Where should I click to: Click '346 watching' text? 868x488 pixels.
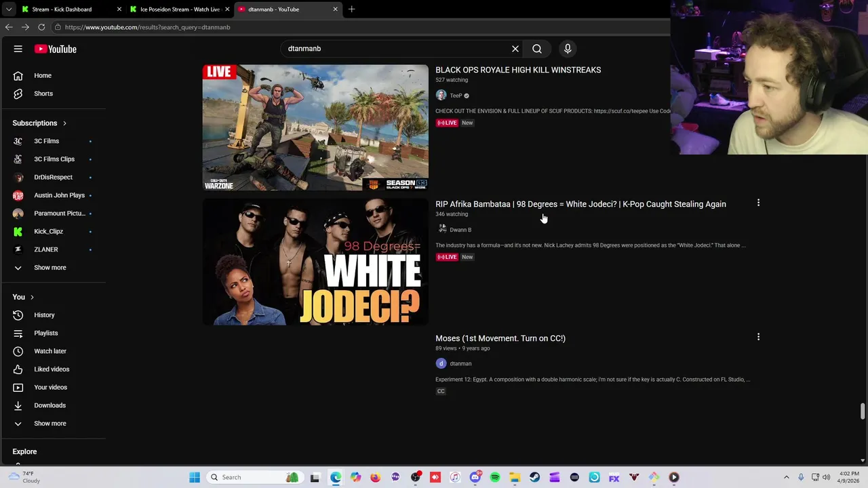[x=452, y=214]
